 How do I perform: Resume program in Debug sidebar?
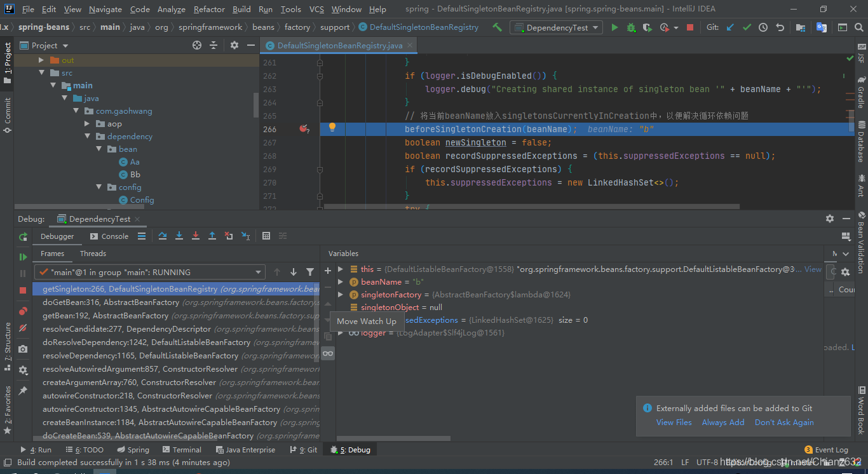tap(23, 257)
